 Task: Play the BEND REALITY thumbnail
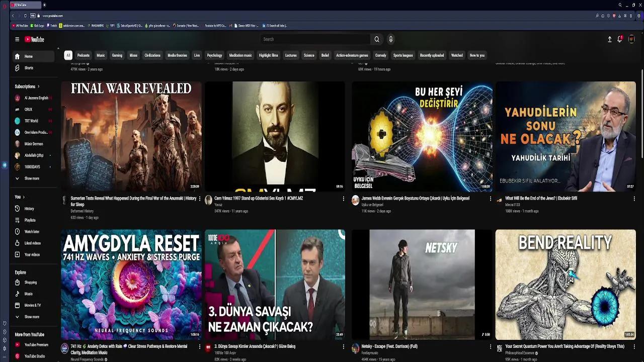(566, 285)
